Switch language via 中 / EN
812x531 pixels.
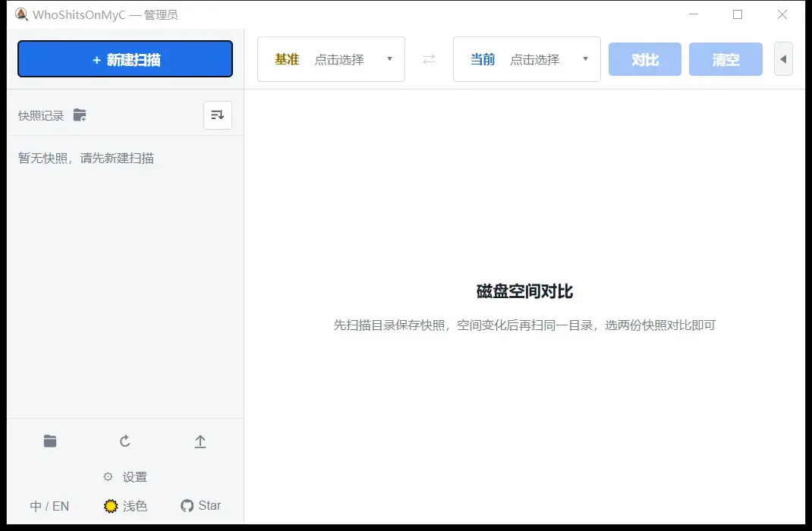pyautogui.click(x=49, y=506)
